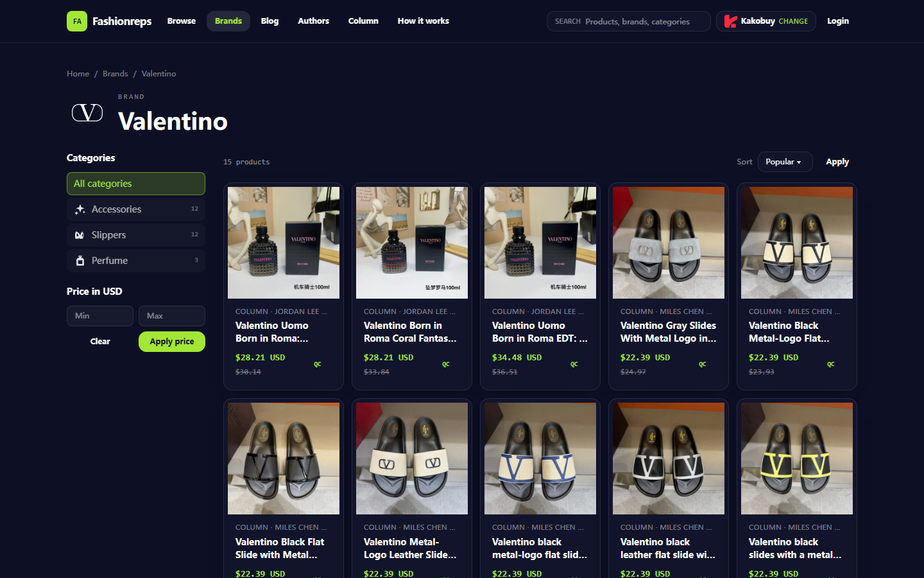Click the Login link

838,21
